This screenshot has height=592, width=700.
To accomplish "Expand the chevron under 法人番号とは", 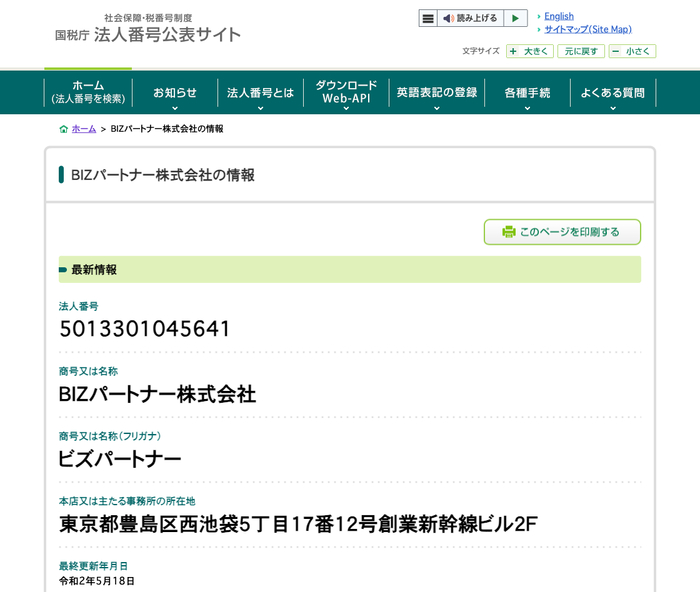I will click(x=260, y=109).
